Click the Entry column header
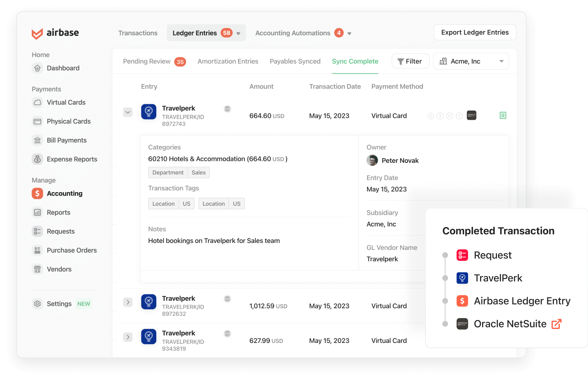The width and height of the screenshot is (588, 379). 149,86
